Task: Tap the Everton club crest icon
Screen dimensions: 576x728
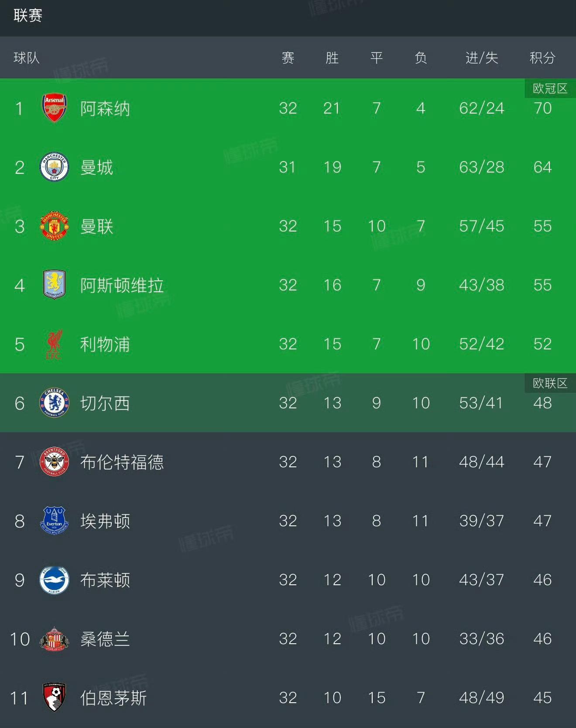Action: coord(54,521)
